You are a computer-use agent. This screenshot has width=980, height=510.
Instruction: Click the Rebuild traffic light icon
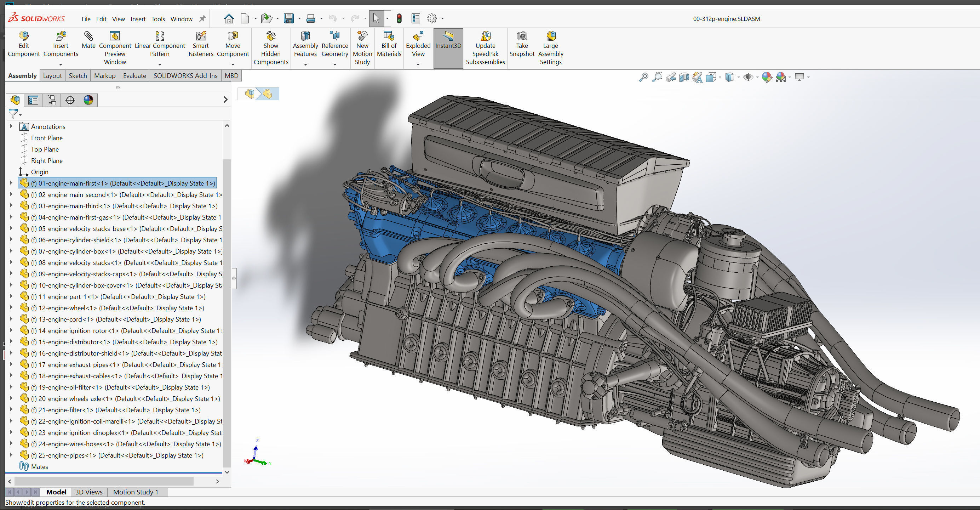[x=399, y=18]
